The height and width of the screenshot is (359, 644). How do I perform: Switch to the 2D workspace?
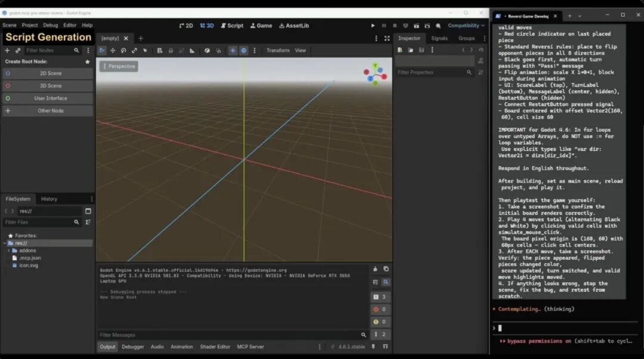point(186,26)
